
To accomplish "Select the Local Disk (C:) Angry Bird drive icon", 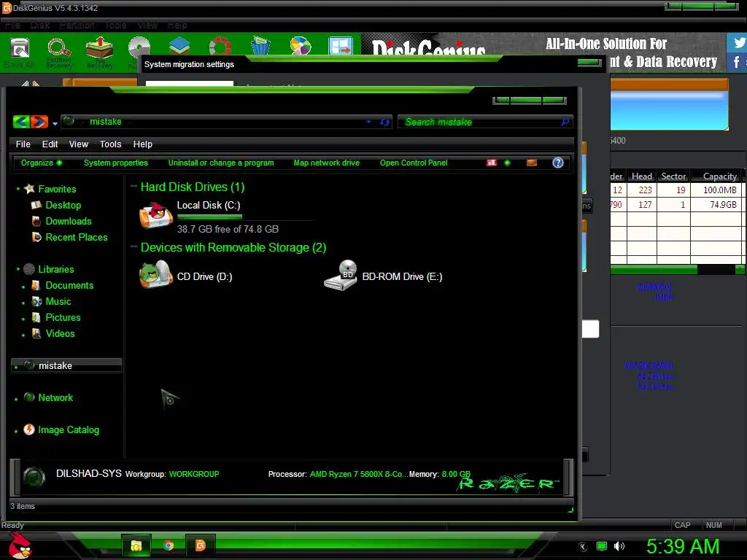I will pos(155,215).
